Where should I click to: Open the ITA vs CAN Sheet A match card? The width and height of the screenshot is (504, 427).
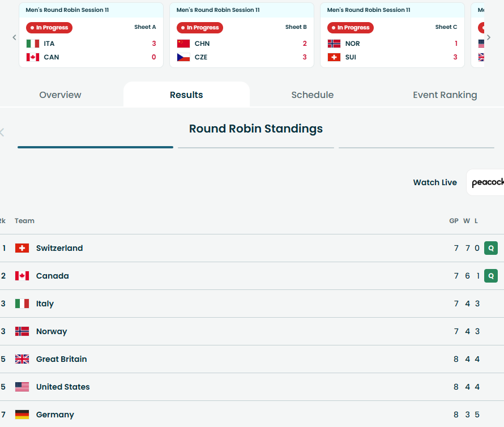(x=91, y=35)
